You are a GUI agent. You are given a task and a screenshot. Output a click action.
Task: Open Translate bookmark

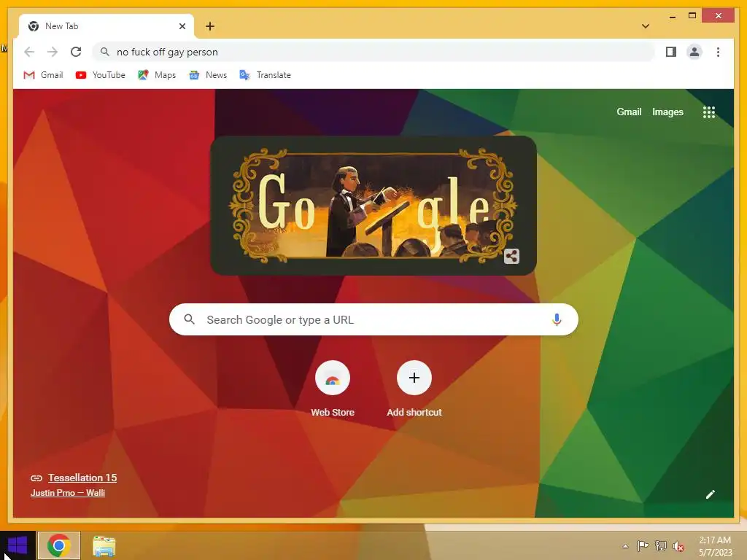266,75
